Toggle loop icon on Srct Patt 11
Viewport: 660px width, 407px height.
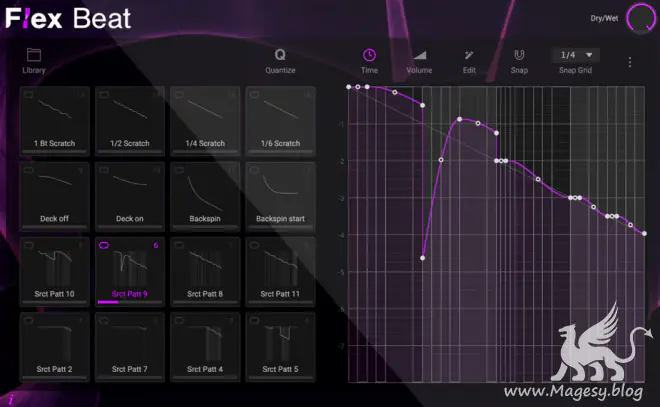click(x=255, y=245)
